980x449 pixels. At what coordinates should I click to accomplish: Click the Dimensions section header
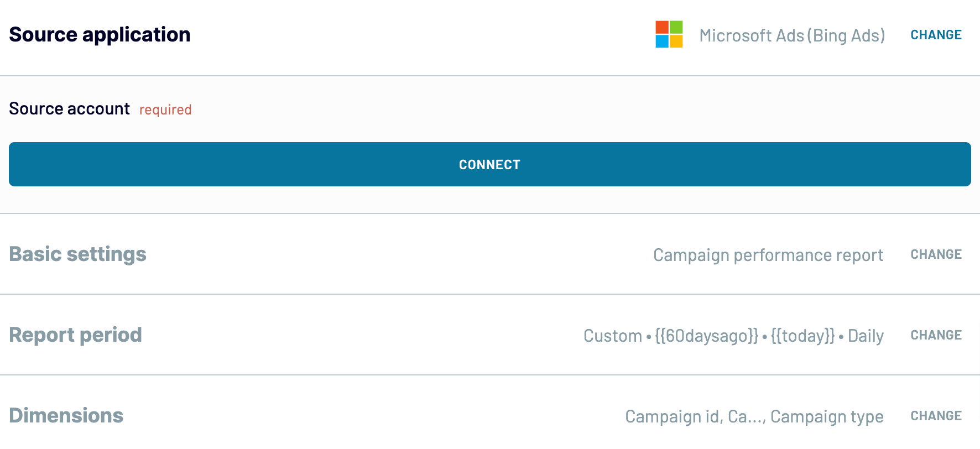(x=66, y=415)
